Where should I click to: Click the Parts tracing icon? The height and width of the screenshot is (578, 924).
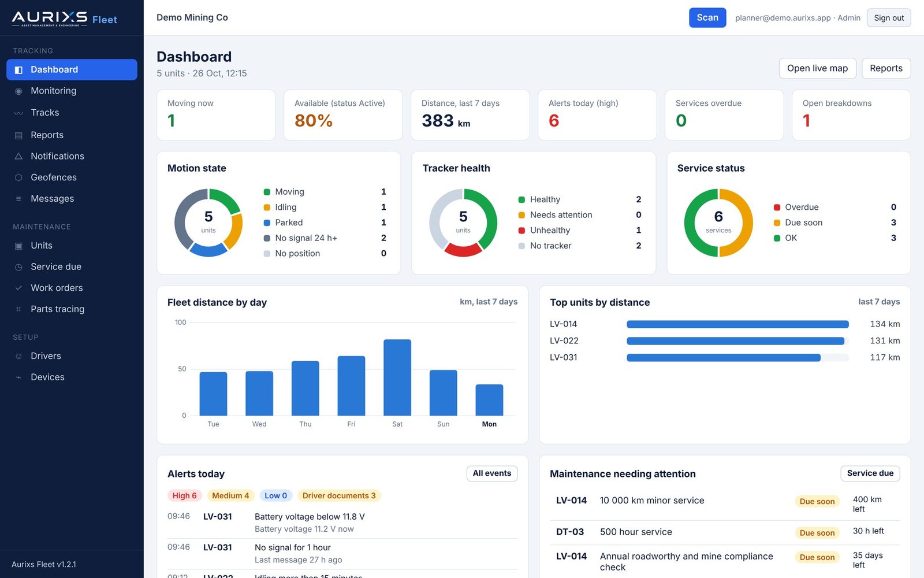tap(18, 309)
